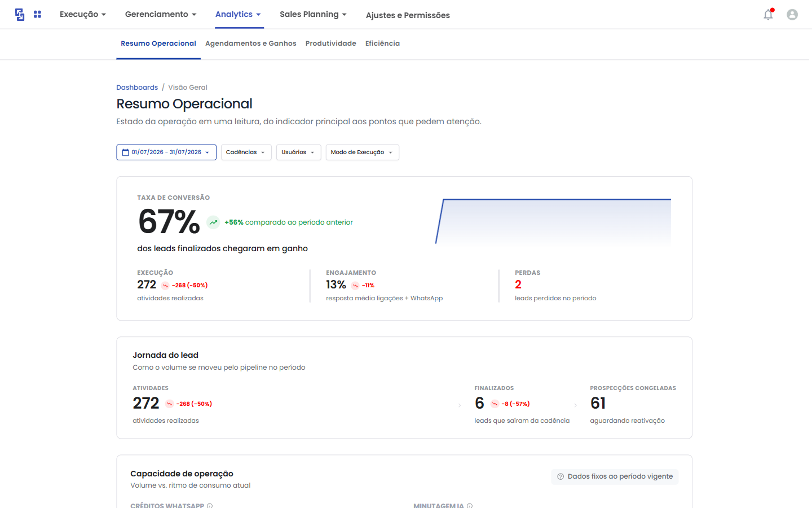Open the Analytics menu
812x508 pixels.
238,15
